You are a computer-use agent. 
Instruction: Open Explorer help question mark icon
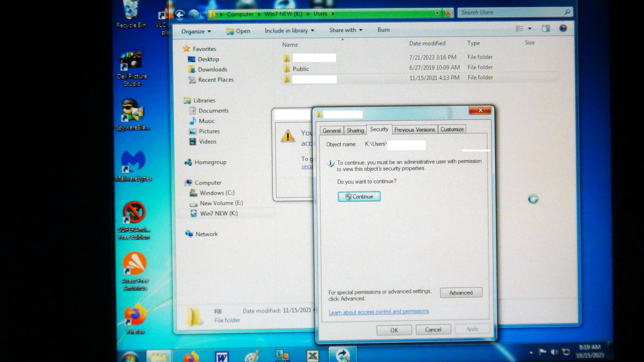[x=563, y=28]
